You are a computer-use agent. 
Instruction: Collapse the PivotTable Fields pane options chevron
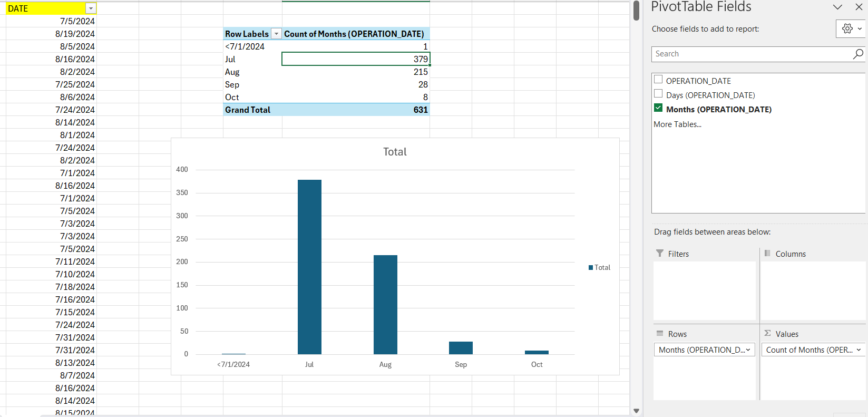[837, 7]
